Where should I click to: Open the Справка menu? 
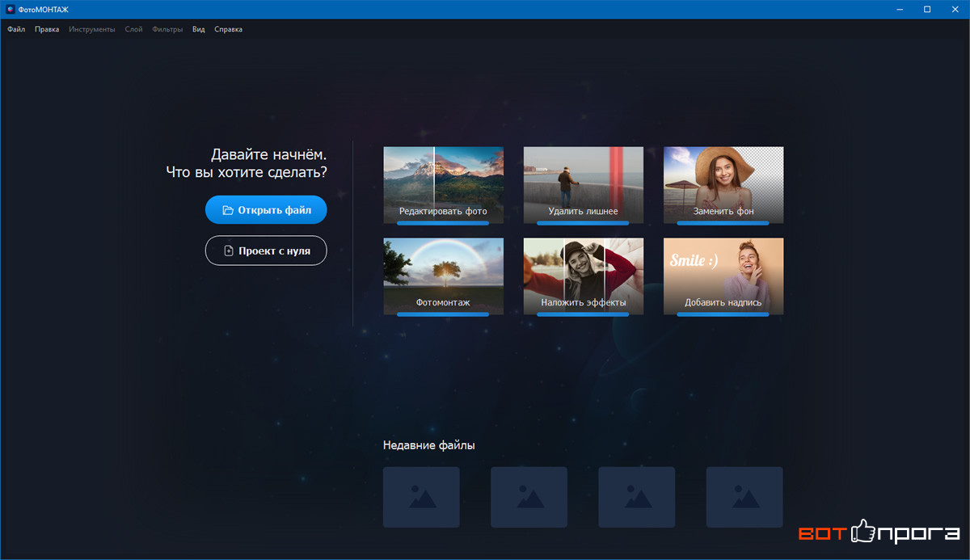click(228, 29)
